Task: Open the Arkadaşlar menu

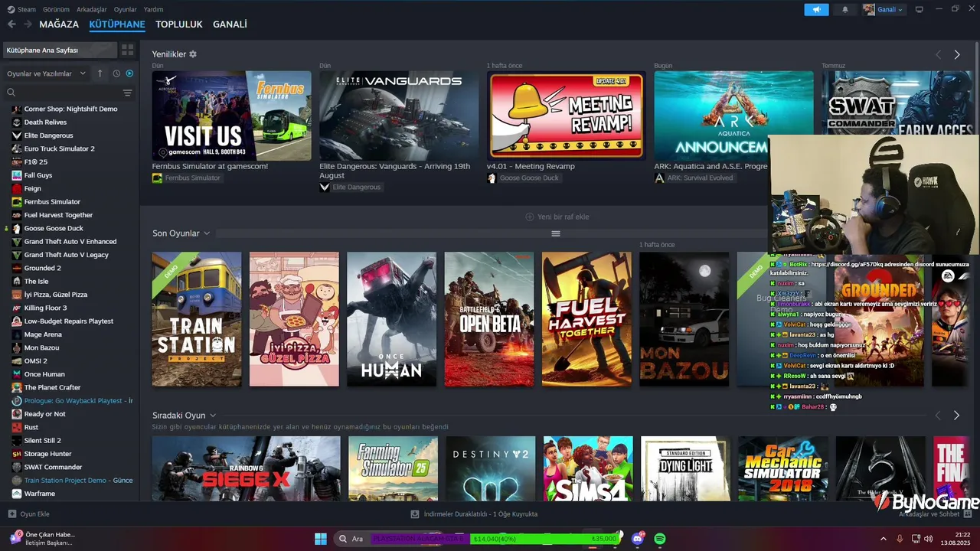Action: [x=92, y=9]
